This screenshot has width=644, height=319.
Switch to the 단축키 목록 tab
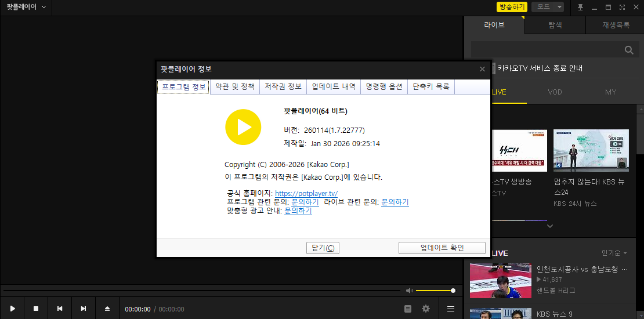[431, 86]
